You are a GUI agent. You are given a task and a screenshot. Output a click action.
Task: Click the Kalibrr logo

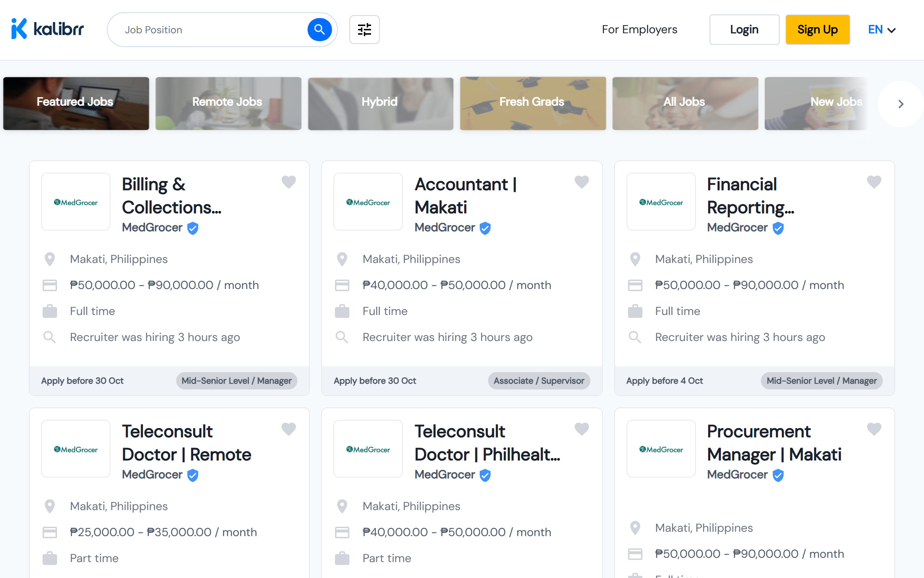(47, 29)
